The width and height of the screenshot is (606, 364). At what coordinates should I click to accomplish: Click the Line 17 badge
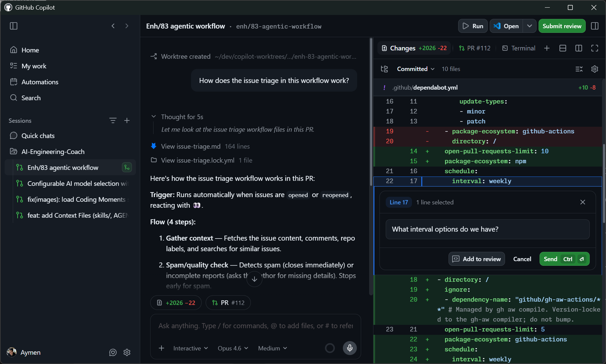(399, 202)
